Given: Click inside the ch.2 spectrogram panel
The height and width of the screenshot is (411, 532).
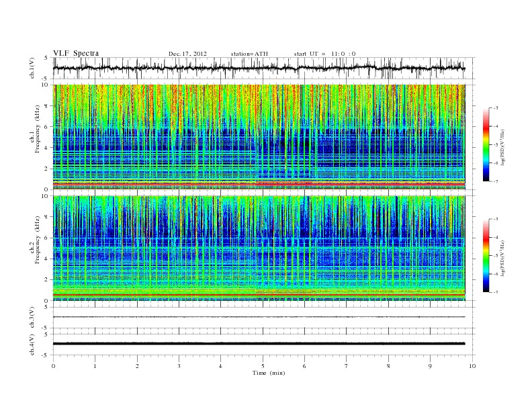Looking at the screenshot, I should coord(259,248).
